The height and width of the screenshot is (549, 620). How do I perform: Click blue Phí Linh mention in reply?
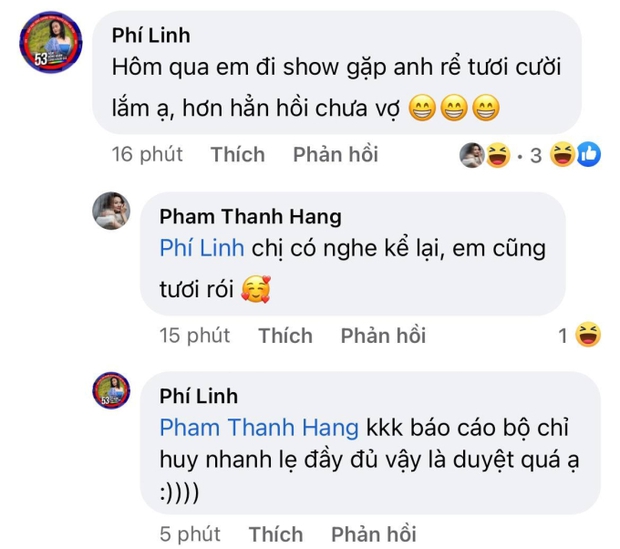202,248
